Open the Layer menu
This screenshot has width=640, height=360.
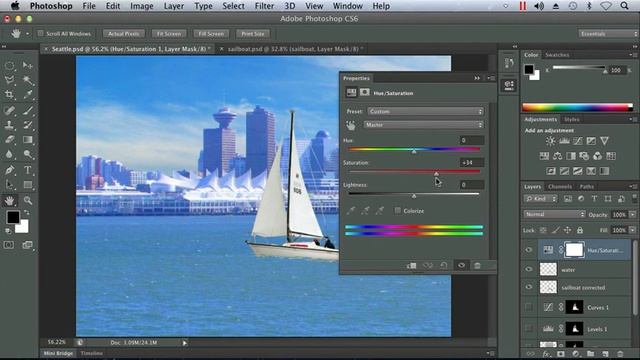tap(174, 6)
